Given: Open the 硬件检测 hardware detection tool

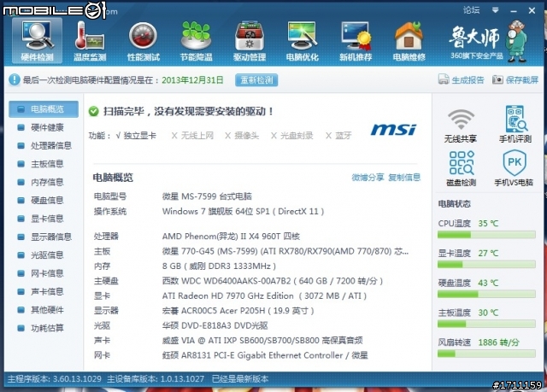Looking at the screenshot, I should (x=37, y=40).
